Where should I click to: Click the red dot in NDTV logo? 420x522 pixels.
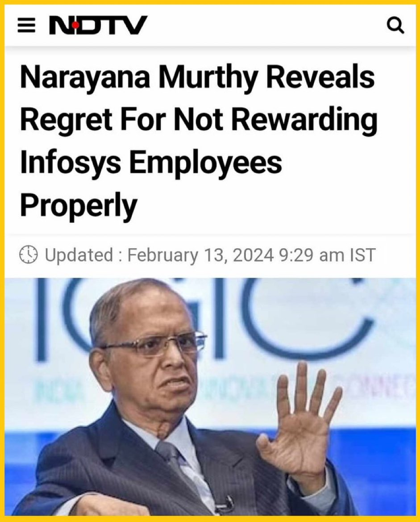click(76, 25)
